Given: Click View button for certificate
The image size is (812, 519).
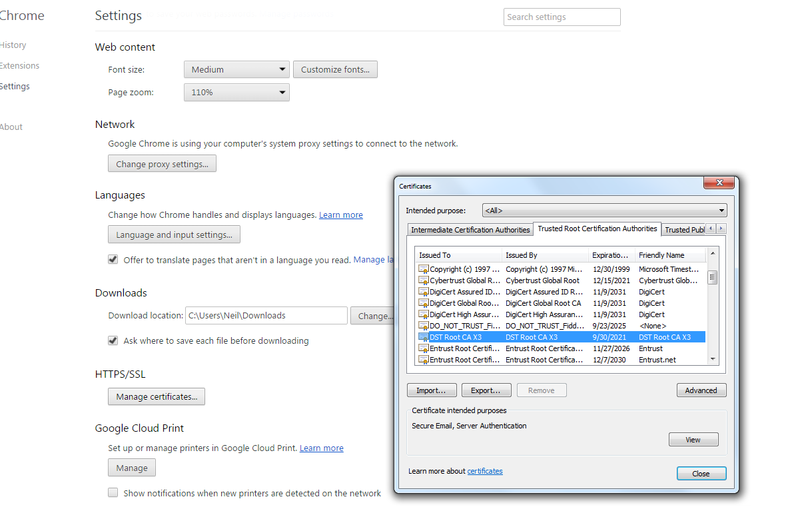Looking at the screenshot, I should pyautogui.click(x=693, y=440).
